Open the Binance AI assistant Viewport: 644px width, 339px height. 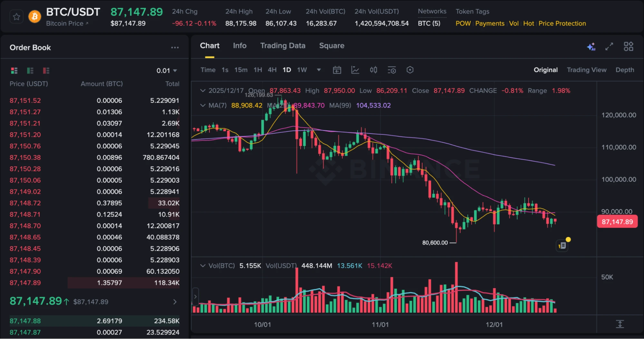591,46
